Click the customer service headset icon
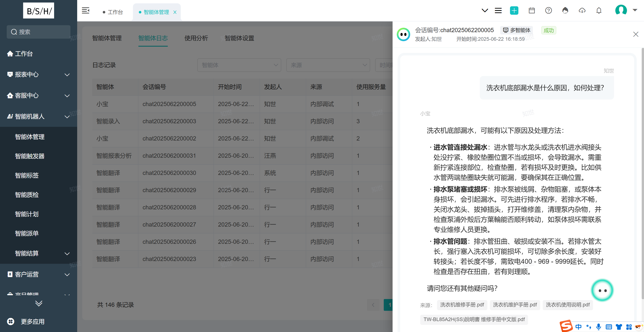 coord(565,10)
